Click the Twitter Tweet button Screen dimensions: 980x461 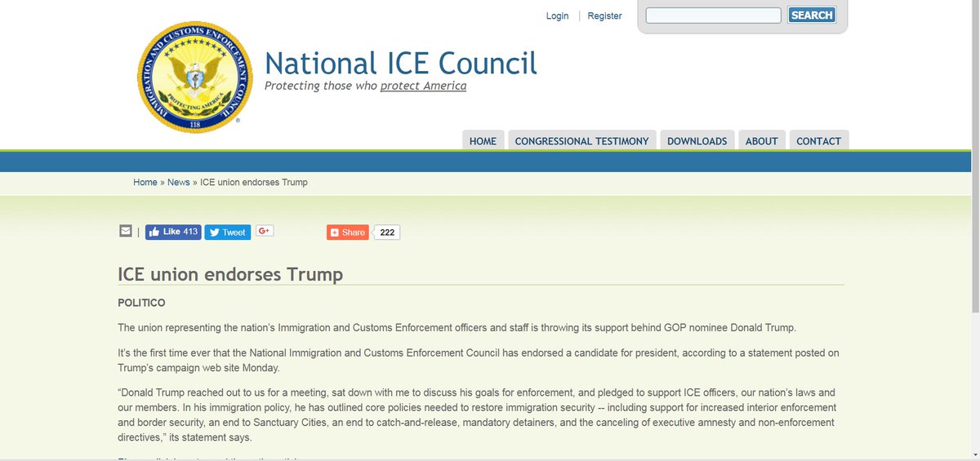point(227,232)
